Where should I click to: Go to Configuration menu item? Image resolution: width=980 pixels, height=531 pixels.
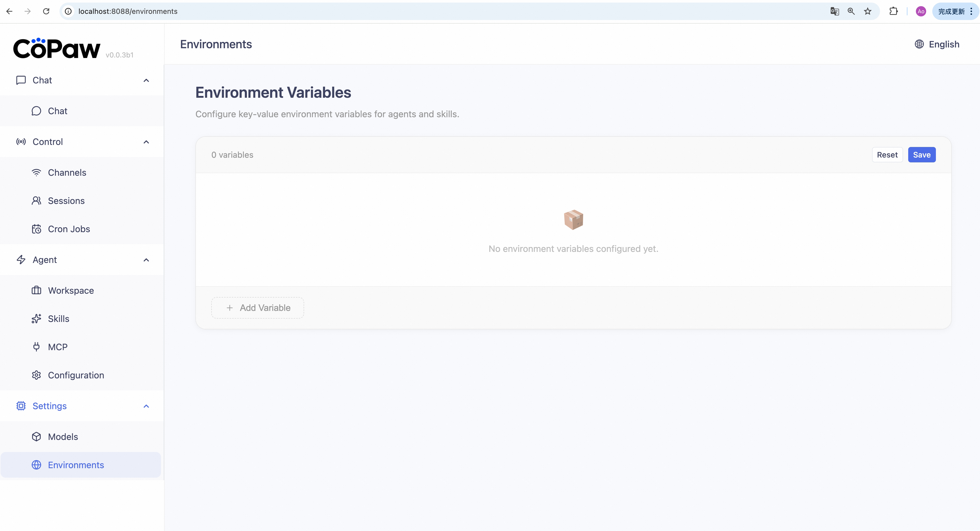click(x=76, y=375)
